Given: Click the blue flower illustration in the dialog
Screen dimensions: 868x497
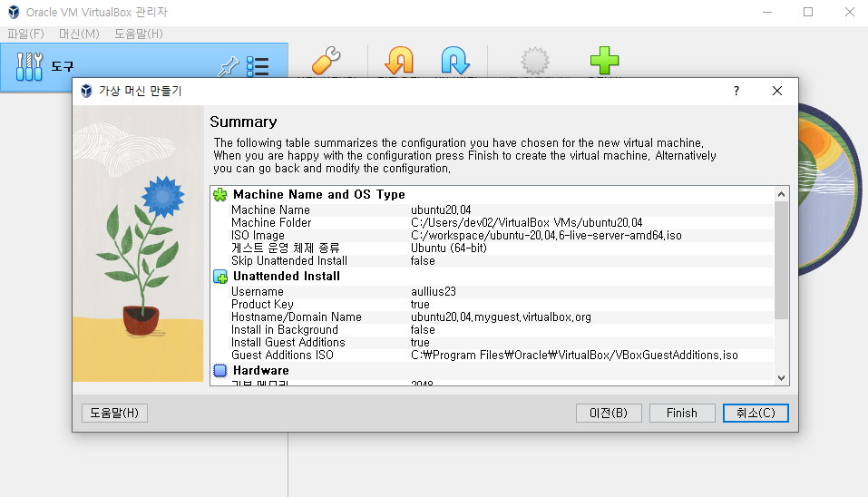Looking at the screenshot, I should coord(162,197).
